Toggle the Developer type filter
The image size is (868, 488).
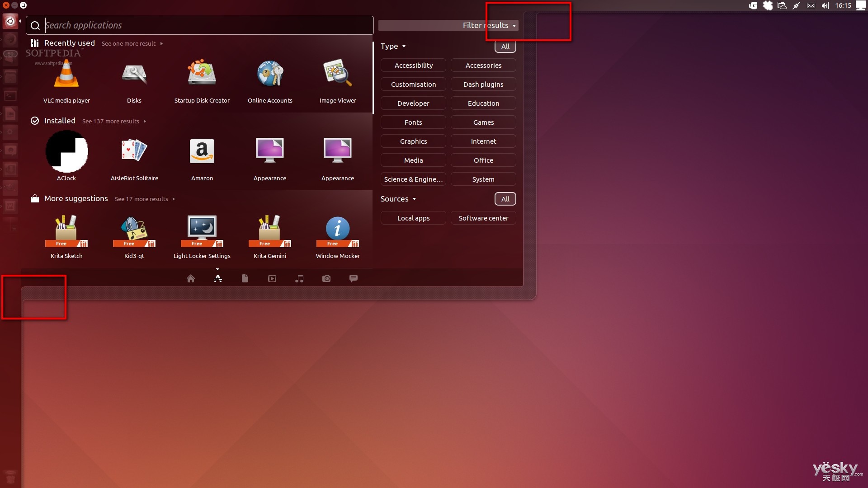413,103
